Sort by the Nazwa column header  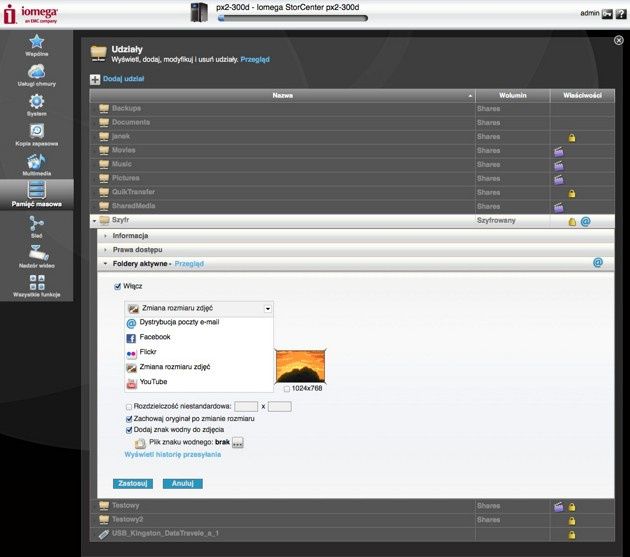tap(282, 95)
